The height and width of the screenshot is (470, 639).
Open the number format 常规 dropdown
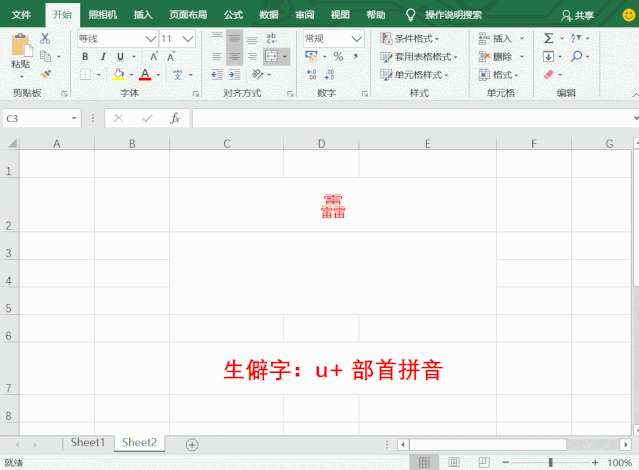coord(357,39)
